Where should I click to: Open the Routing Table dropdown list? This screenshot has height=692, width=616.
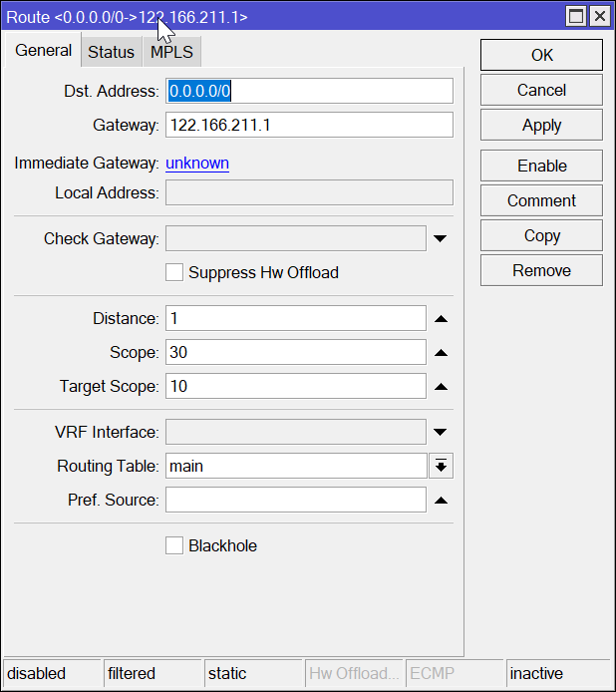tap(440, 466)
